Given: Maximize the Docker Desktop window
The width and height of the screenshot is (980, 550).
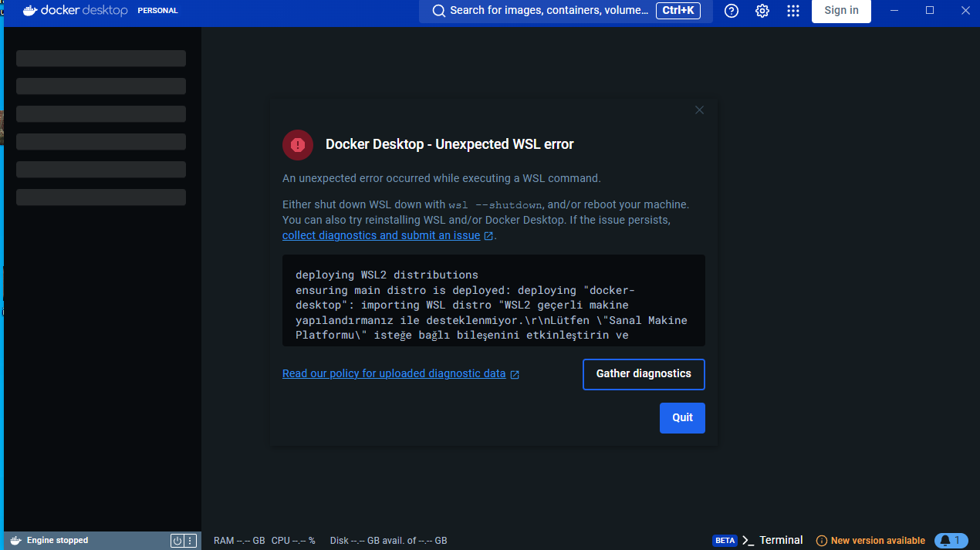Looking at the screenshot, I should 930,11.
